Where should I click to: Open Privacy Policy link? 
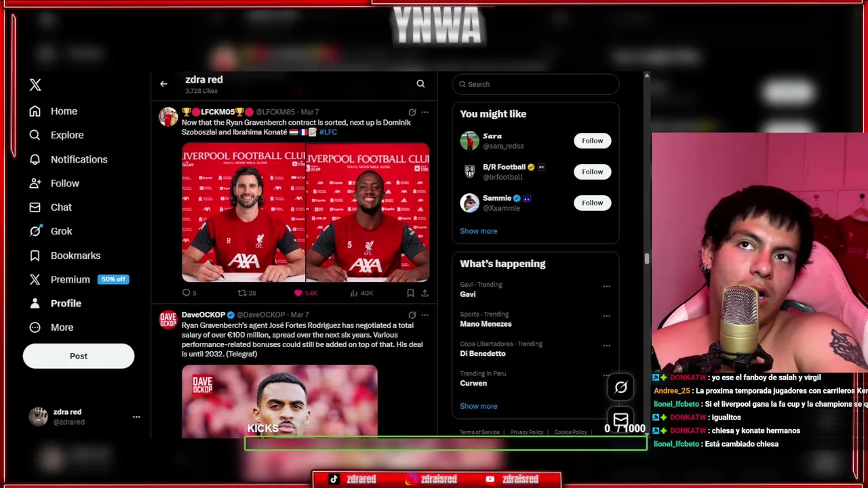[527, 432]
